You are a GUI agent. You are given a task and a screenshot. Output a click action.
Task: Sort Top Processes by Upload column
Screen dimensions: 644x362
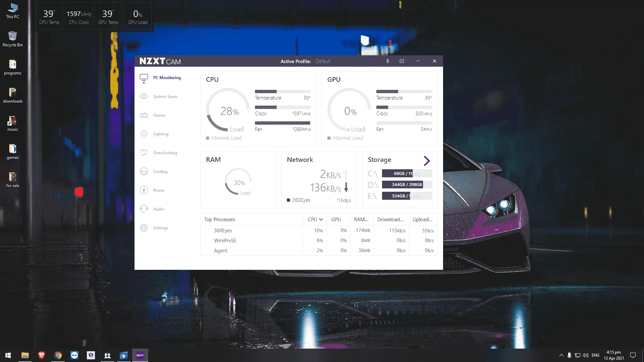point(422,220)
